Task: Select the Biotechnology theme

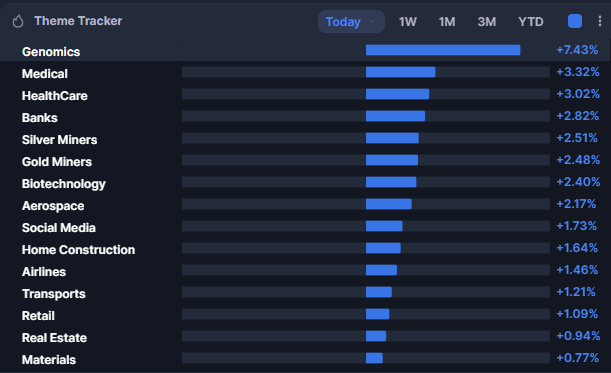Action: click(x=64, y=184)
